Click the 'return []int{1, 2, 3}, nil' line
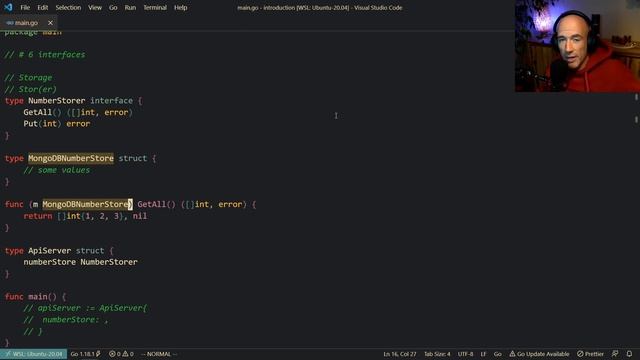 click(85, 216)
